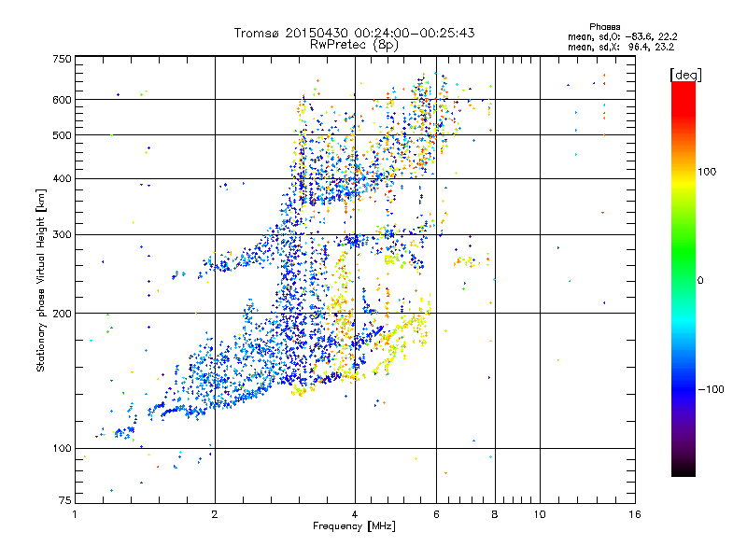Image resolution: width=747 pixels, height=560 pixels.
Task: Click the x-axis "8" tick label
Action: tap(495, 514)
